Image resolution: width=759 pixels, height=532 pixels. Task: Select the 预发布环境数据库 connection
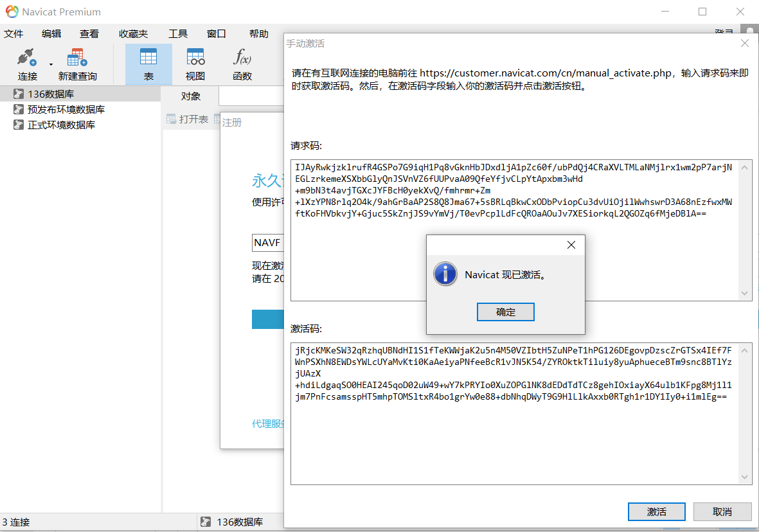pyautogui.click(x=66, y=109)
